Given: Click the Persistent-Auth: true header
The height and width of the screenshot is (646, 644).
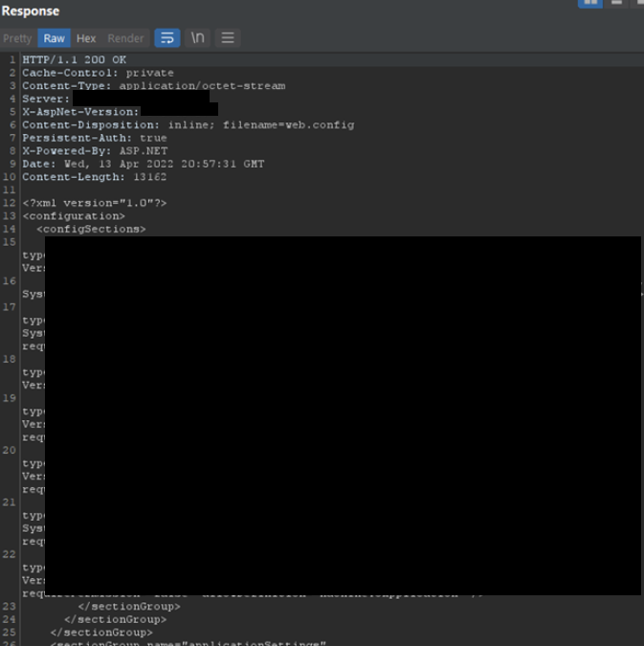Looking at the screenshot, I should [x=95, y=138].
